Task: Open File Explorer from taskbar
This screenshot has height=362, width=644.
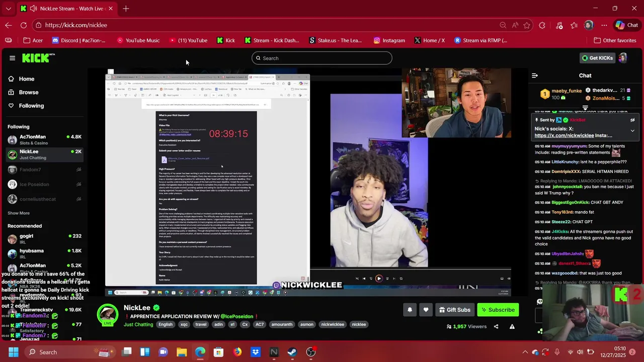Action: [x=182, y=352]
